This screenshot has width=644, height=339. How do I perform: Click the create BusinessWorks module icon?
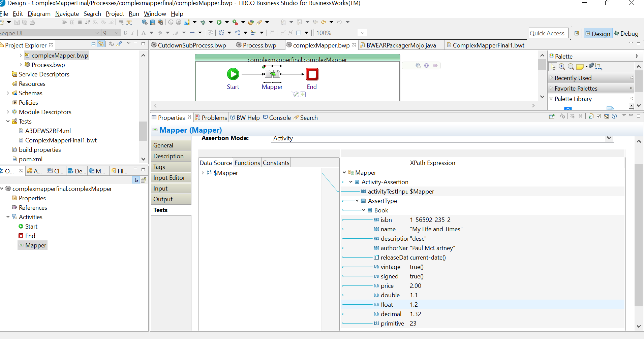pos(145,22)
